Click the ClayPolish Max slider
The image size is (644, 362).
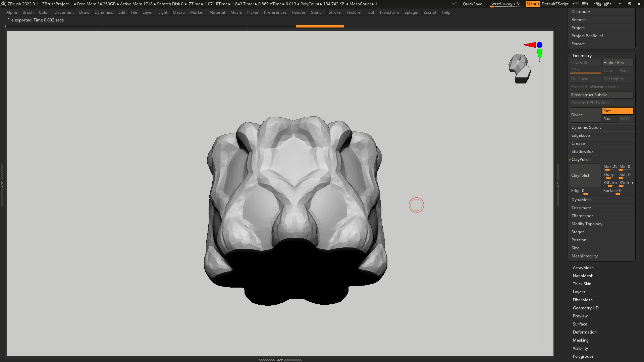(610, 167)
